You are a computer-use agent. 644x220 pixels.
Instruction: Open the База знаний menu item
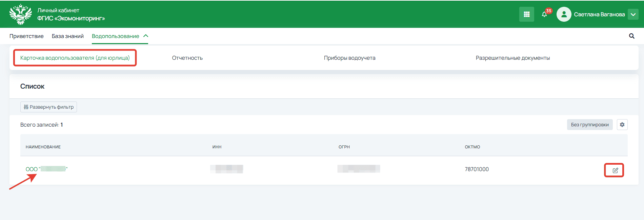(67, 36)
